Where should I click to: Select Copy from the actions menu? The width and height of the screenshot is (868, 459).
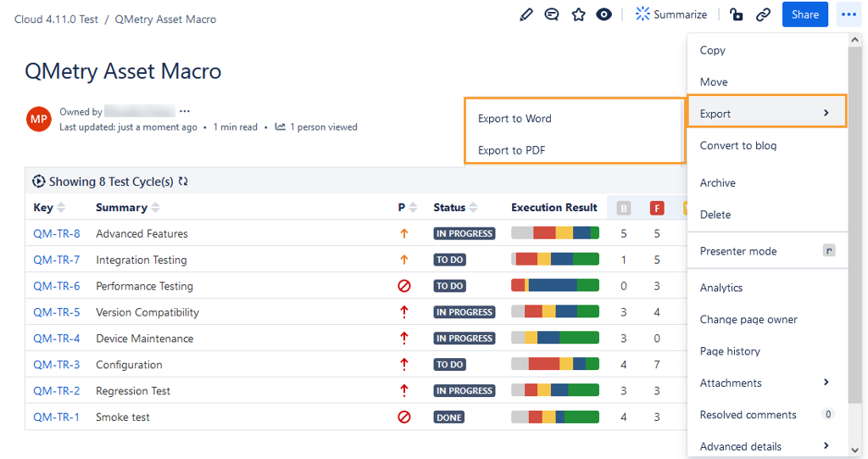(767, 50)
